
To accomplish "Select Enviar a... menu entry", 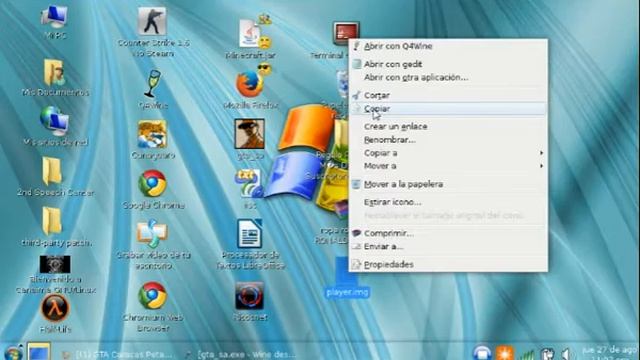I will tap(448, 246).
